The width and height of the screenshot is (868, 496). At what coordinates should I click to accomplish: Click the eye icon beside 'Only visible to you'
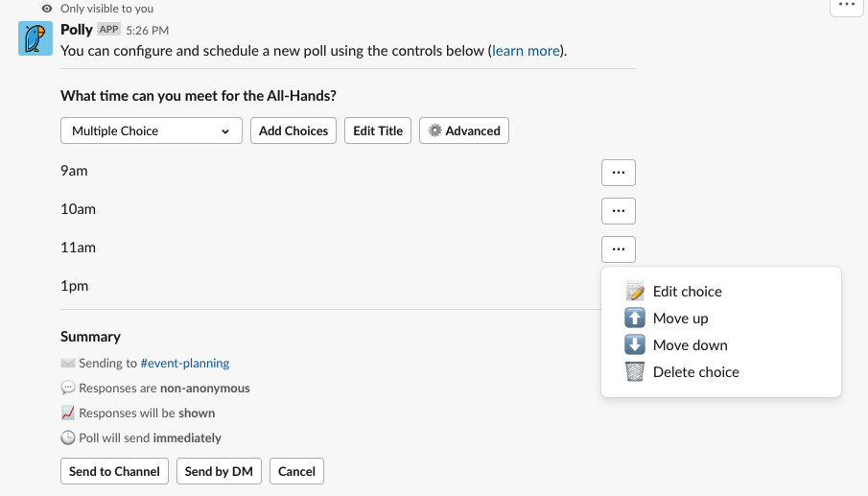[x=47, y=9]
